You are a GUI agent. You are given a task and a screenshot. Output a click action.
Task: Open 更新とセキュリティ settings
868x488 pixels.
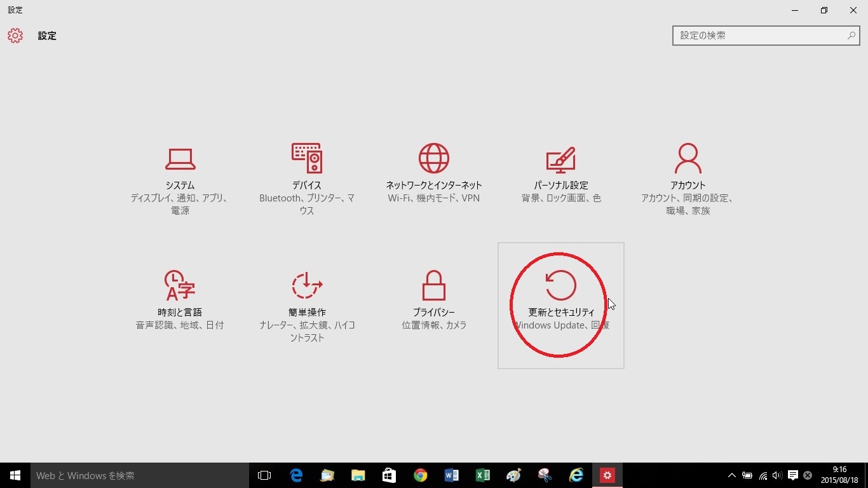(x=561, y=306)
